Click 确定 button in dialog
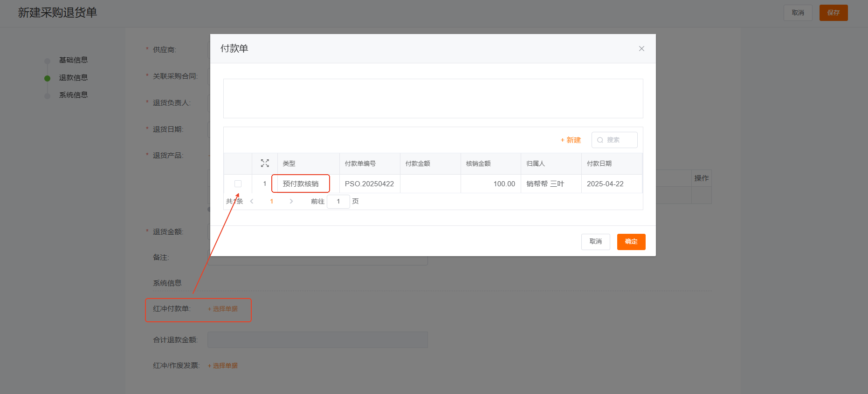The width and height of the screenshot is (868, 394). (x=631, y=241)
